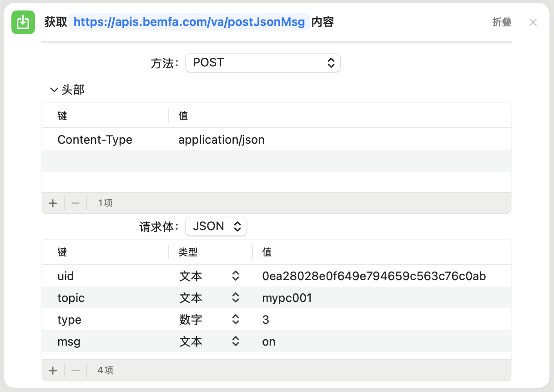Close the action with the X icon
This screenshot has height=392, width=554.
click(x=533, y=22)
